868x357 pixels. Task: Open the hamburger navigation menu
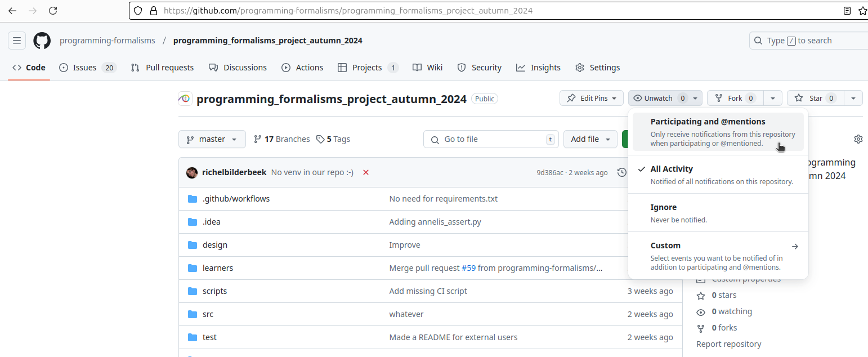click(x=17, y=41)
